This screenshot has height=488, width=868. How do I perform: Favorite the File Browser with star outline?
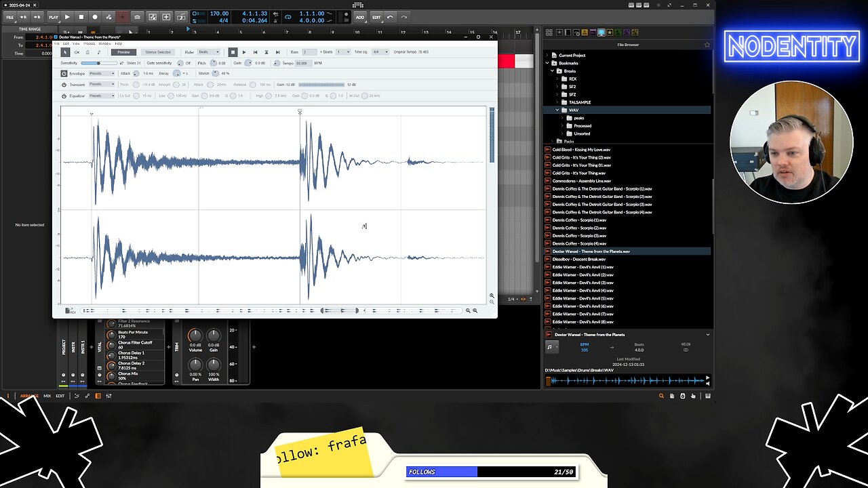tap(707, 45)
